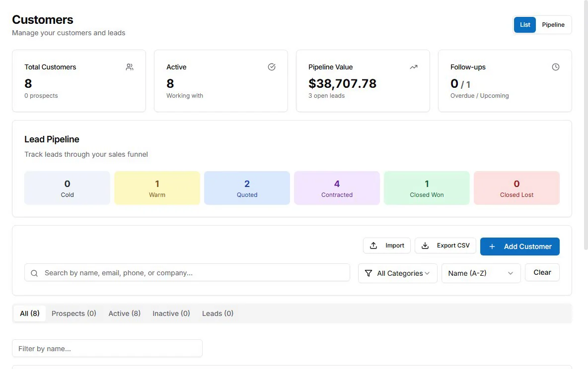Click the Lead Pipeline heading

(x=52, y=139)
